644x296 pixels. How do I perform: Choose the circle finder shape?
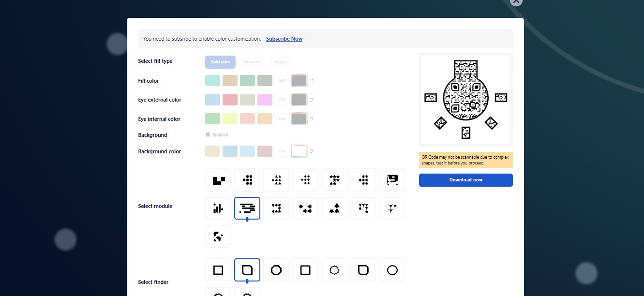pos(392,270)
